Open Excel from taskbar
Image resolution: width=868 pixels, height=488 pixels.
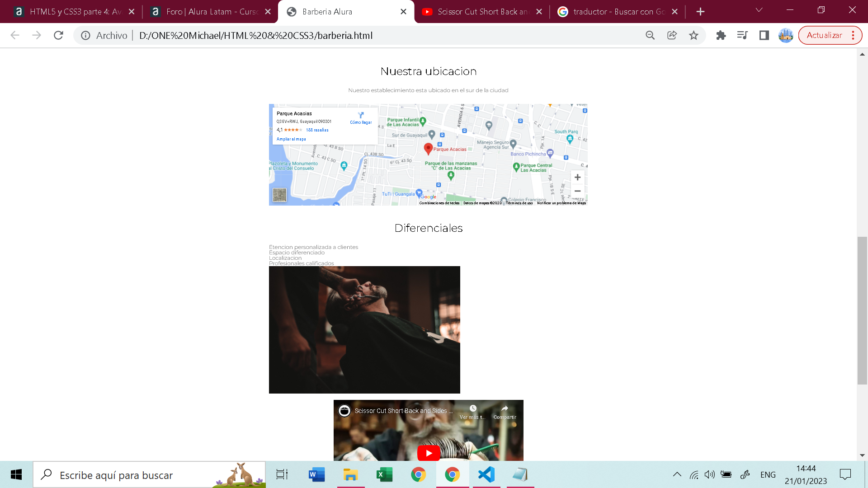(384, 474)
